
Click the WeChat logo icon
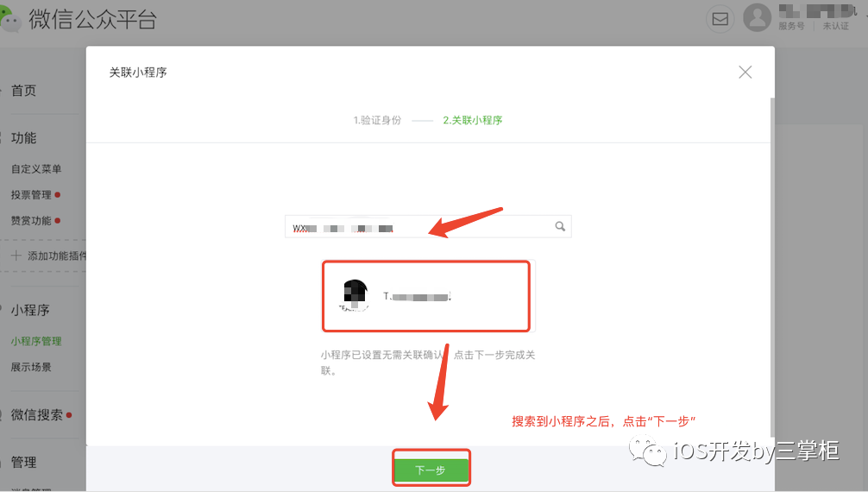pyautogui.click(x=10, y=19)
